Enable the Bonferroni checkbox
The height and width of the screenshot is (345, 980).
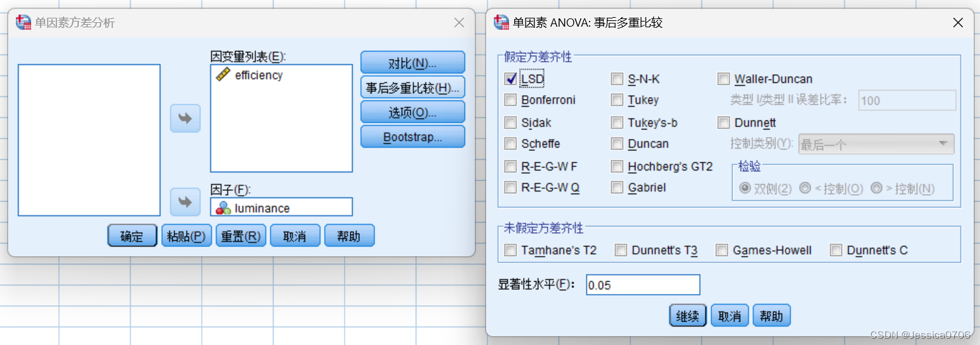(x=510, y=100)
